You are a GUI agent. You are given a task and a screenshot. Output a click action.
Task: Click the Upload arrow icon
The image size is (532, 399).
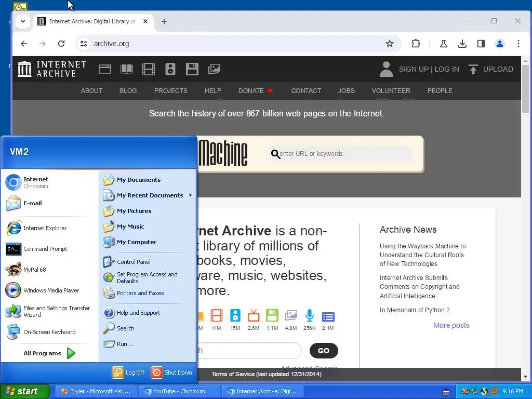[473, 69]
